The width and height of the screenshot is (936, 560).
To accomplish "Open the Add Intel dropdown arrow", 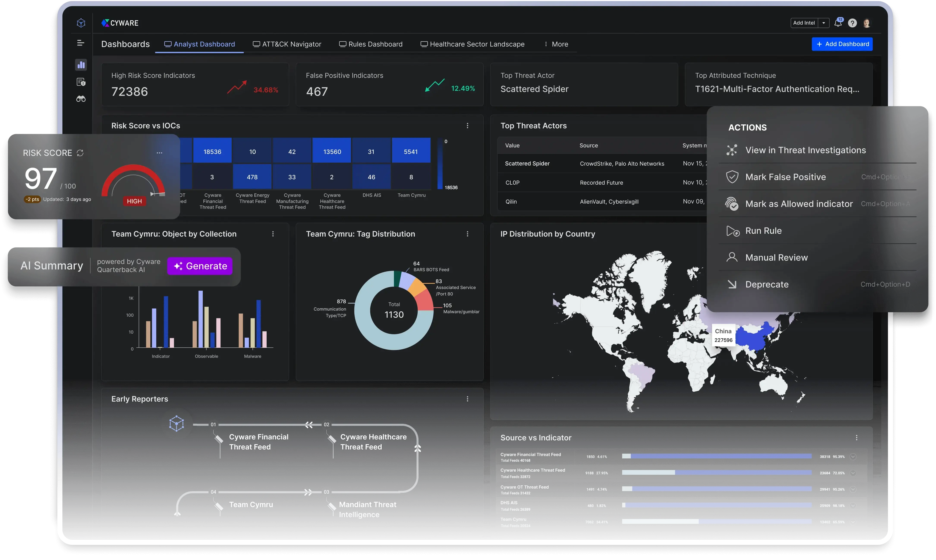I will (x=824, y=23).
